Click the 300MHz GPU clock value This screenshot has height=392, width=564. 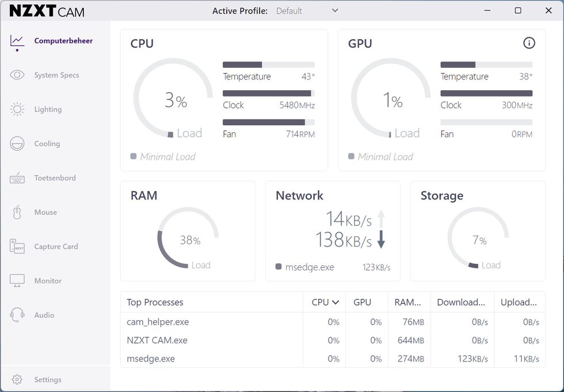pyautogui.click(x=517, y=105)
